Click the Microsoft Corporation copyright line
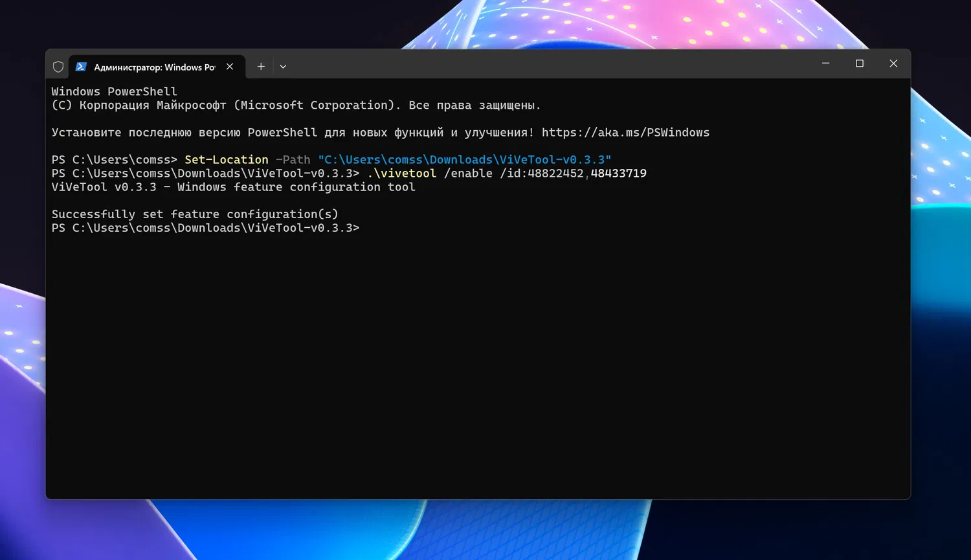 tap(296, 106)
